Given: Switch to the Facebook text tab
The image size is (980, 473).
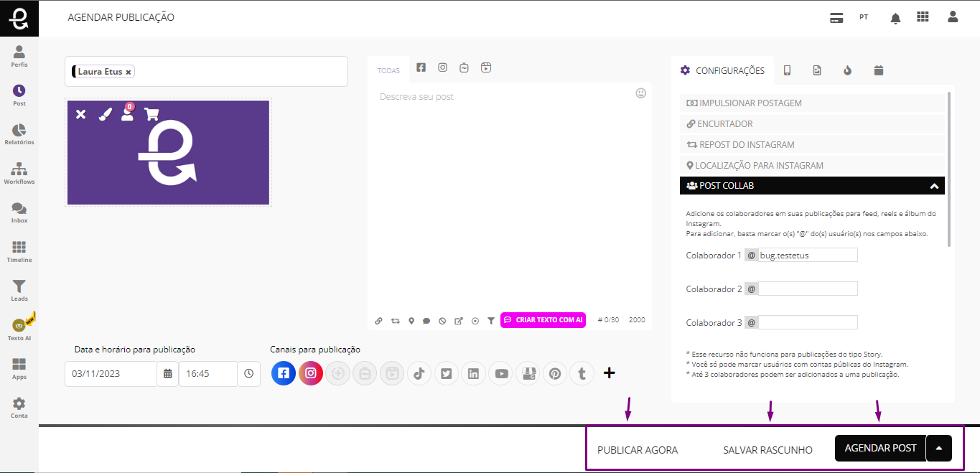Looking at the screenshot, I should coord(421,67).
